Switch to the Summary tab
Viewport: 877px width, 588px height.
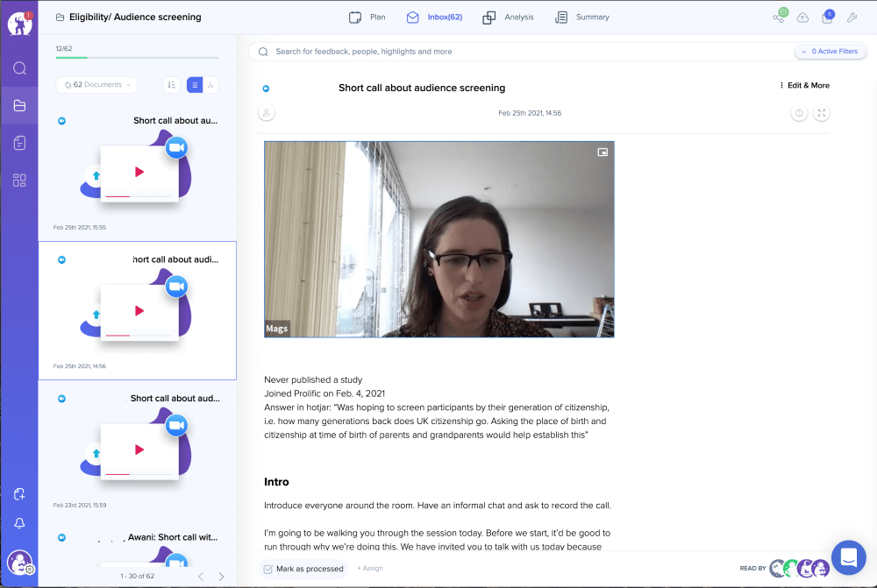point(581,18)
